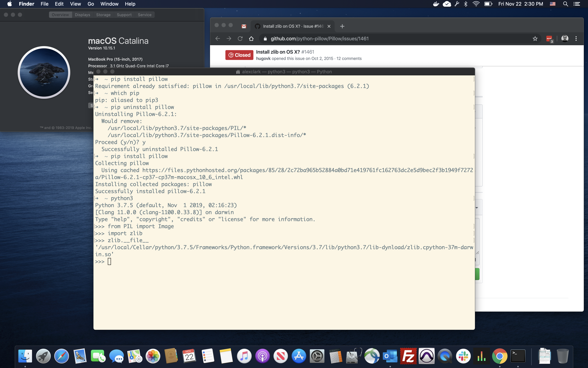Open the US flag input source menu
588x368 pixels.
552,4
